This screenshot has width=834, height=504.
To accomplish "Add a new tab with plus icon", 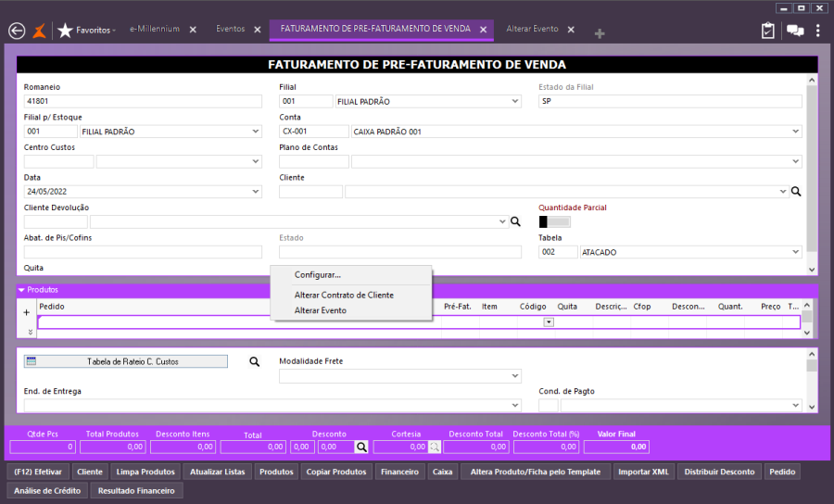I will pos(600,33).
